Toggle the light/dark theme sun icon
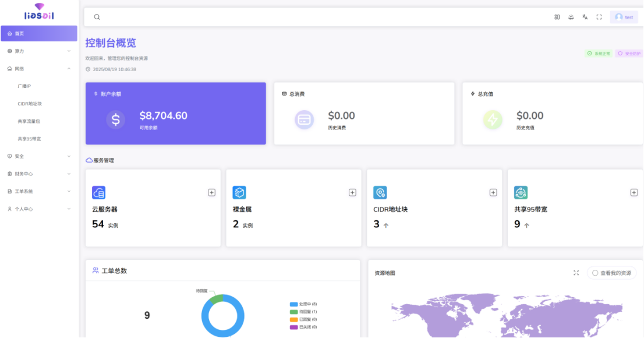This screenshot has width=644, height=338. (x=571, y=17)
